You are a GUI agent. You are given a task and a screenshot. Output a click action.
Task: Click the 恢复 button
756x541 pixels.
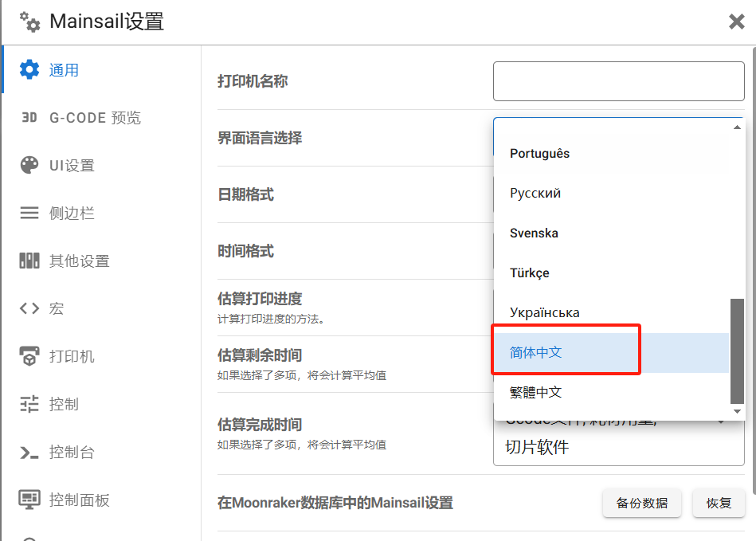point(719,503)
